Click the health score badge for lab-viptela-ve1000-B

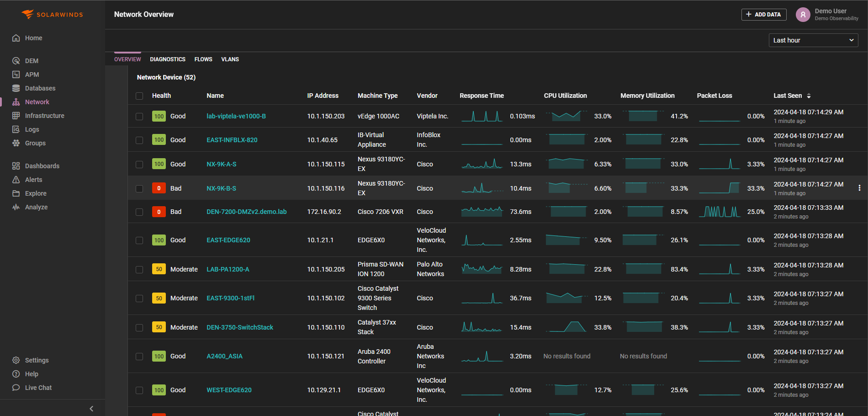(159, 116)
